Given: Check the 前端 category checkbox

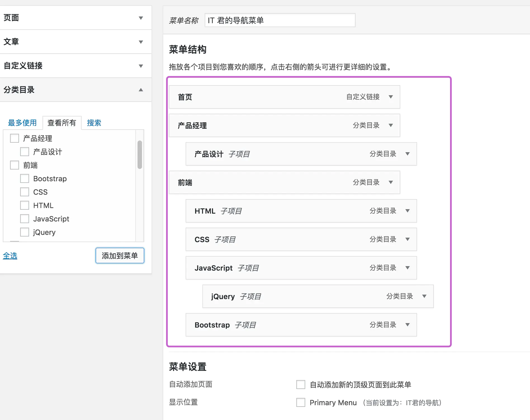Looking at the screenshot, I should click(x=15, y=165).
